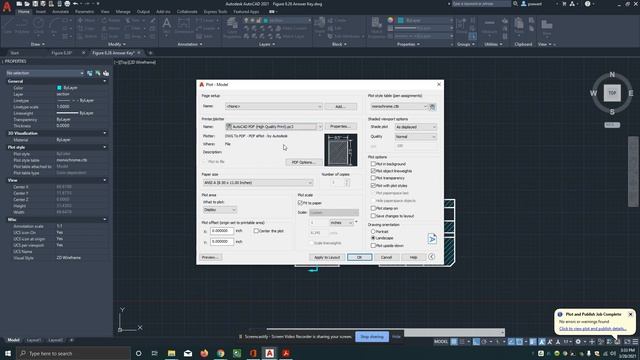Open Paper size dropdown
This screenshot has width=640, height=360.
(258, 182)
